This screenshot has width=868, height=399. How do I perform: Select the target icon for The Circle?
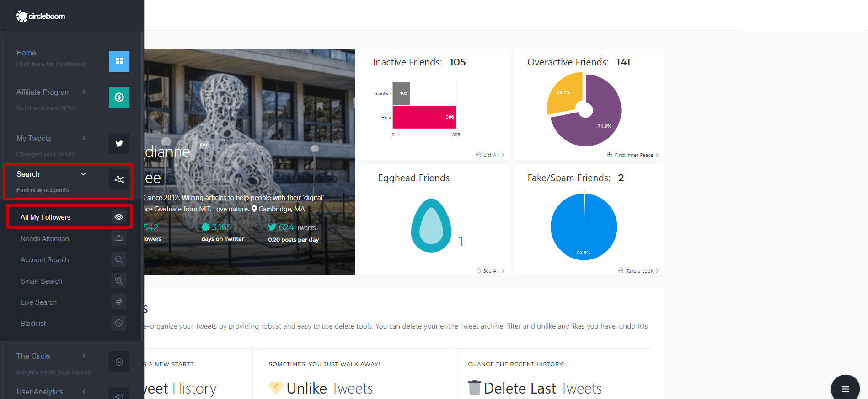point(119,361)
